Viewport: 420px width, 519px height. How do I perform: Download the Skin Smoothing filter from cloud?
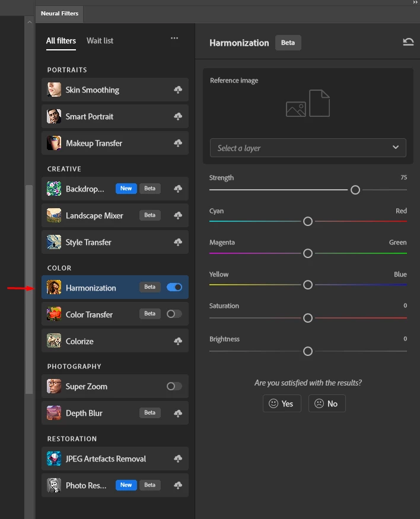pyautogui.click(x=178, y=90)
